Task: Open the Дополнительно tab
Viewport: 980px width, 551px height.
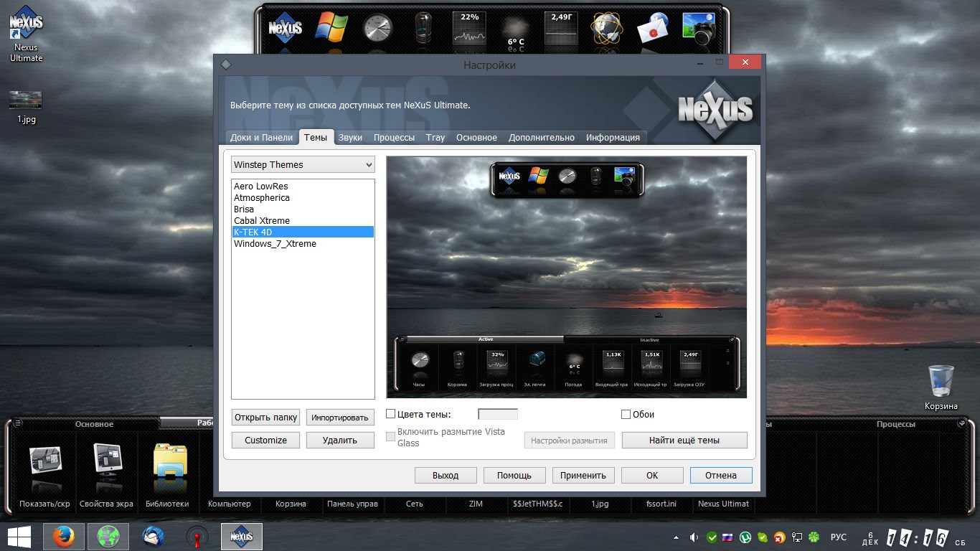Action: 542,138
